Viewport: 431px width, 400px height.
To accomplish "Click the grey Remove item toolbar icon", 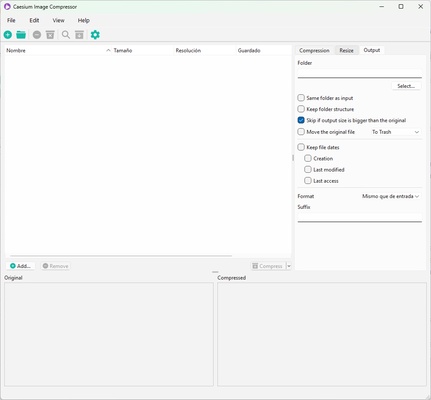I will (x=37, y=35).
